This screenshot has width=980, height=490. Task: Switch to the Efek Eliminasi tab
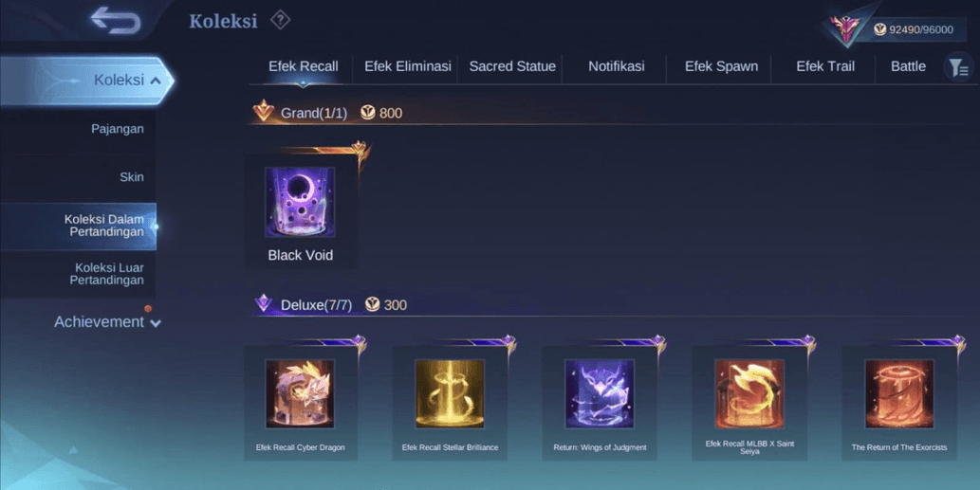click(408, 66)
